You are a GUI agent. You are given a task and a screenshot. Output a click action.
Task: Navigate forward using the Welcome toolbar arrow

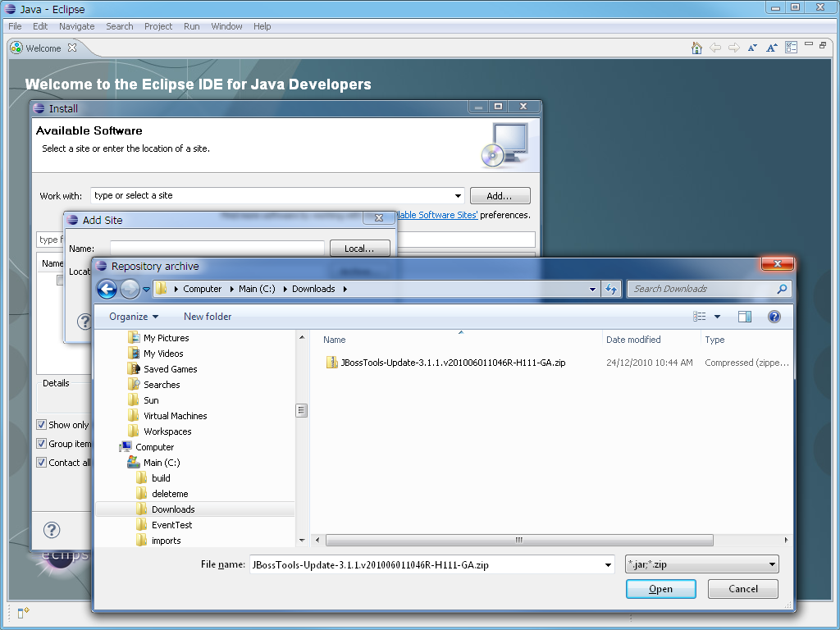coord(734,48)
